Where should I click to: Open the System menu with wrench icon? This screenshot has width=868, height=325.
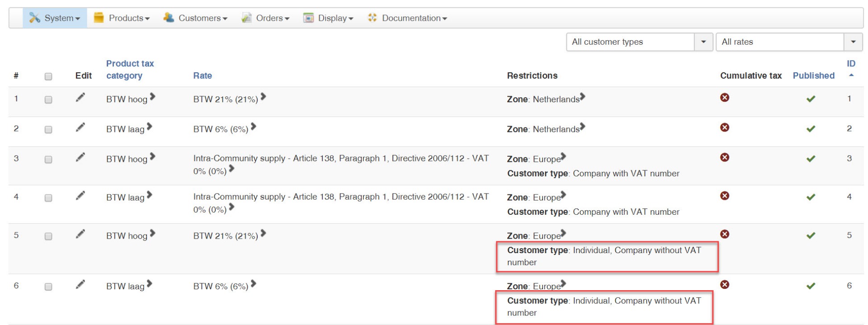(x=55, y=18)
